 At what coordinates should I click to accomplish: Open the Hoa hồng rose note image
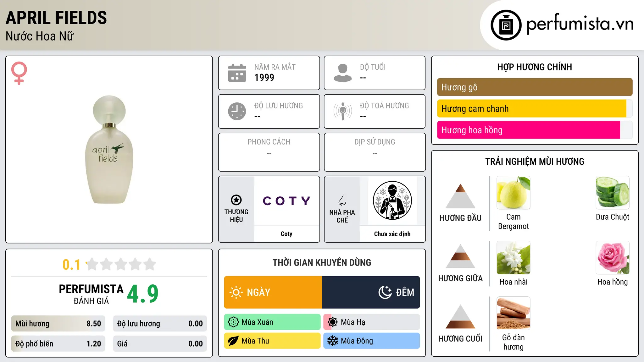click(613, 258)
